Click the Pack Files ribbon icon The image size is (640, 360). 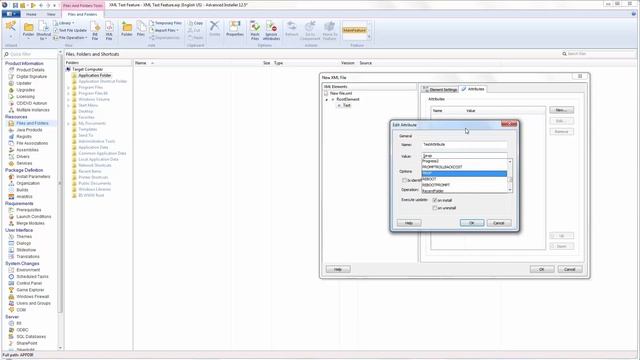[255, 27]
